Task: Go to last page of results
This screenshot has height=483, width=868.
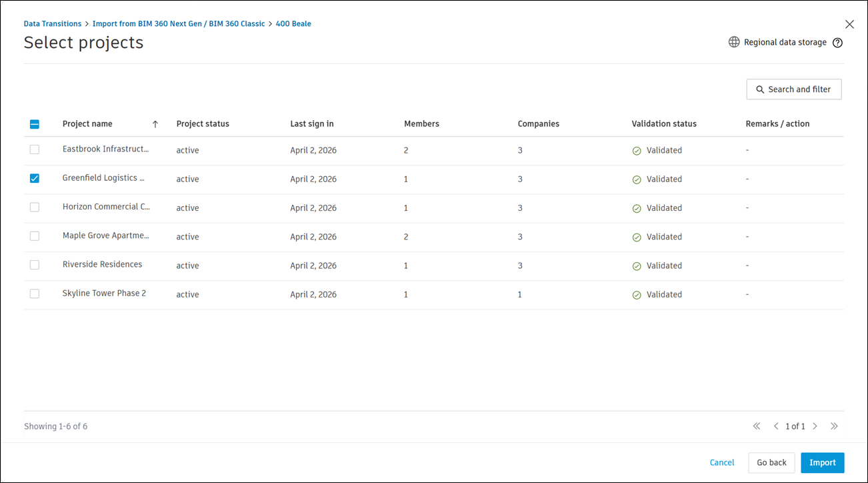Action: (x=834, y=426)
